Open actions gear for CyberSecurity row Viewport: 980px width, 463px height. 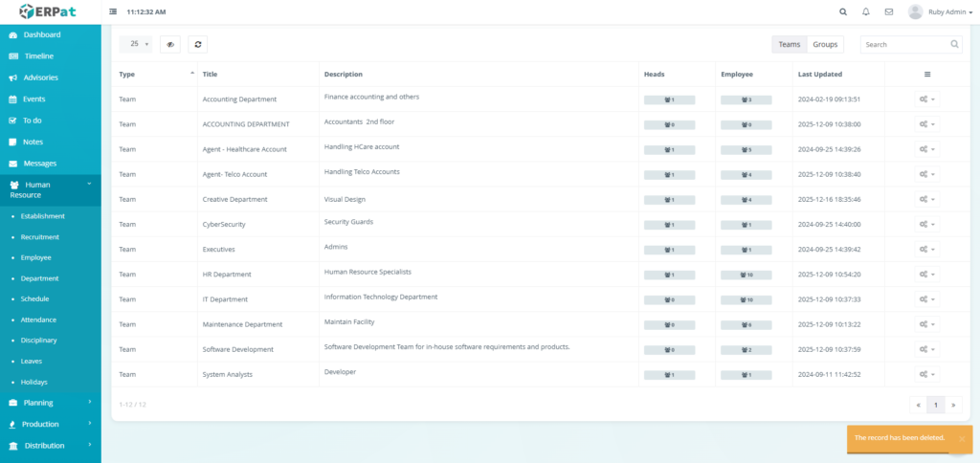coord(926,224)
